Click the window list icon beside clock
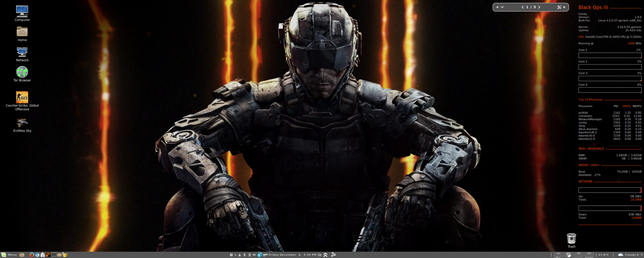This screenshot has height=258, width=644. tap(319, 255)
